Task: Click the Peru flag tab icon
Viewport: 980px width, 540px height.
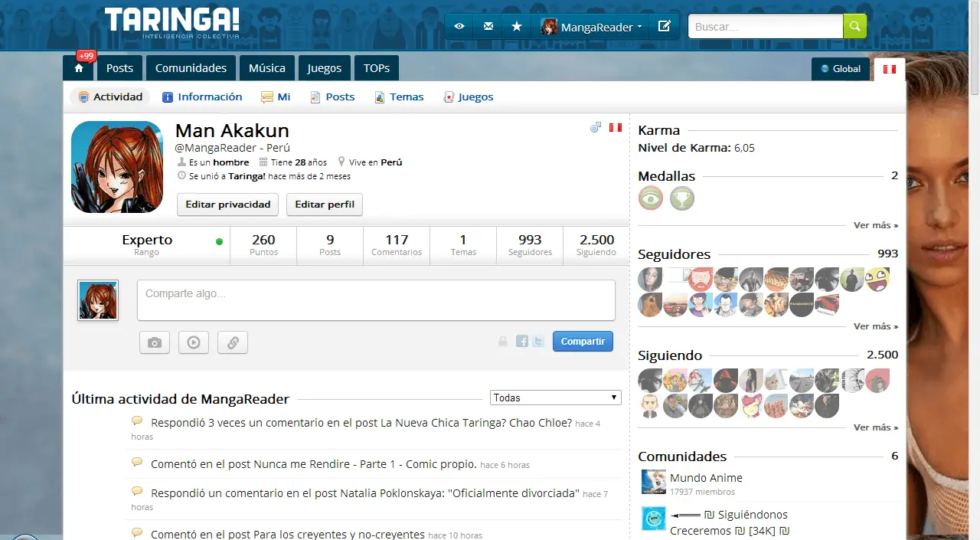Action: [889, 69]
